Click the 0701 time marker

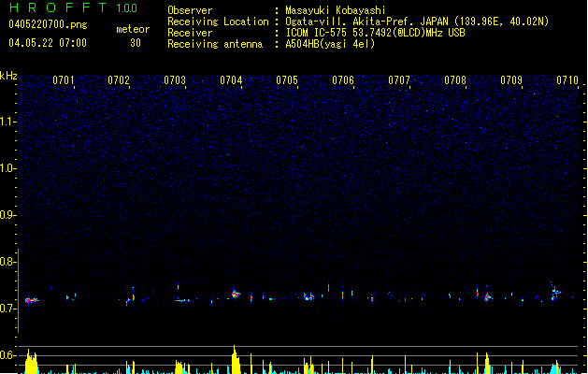pos(64,80)
